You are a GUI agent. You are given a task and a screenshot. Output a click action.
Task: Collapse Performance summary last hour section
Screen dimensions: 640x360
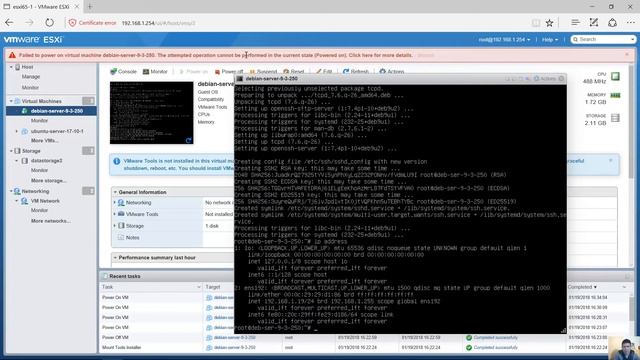(x=116, y=258)
